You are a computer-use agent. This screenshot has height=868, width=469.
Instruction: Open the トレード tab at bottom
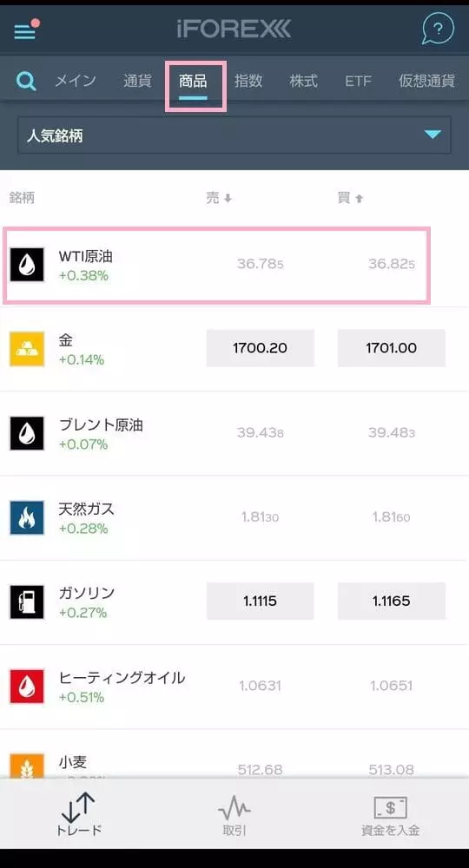tap(79, 814)
